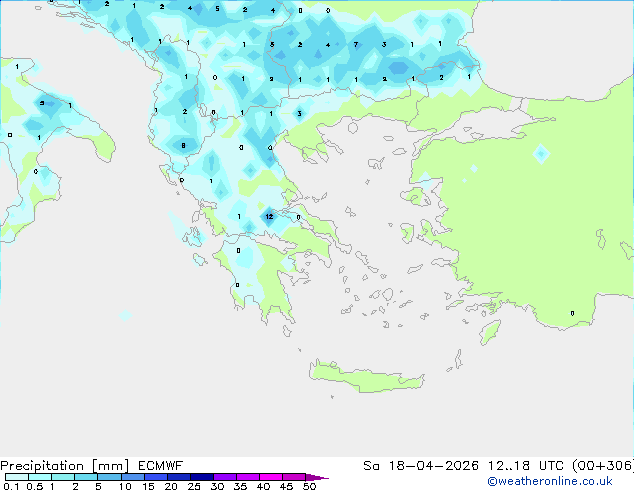Select the 20–25 mm legend color swatch
Image resolution: width=634 pixels, height=490 pixels.
(x=179, y=477)
